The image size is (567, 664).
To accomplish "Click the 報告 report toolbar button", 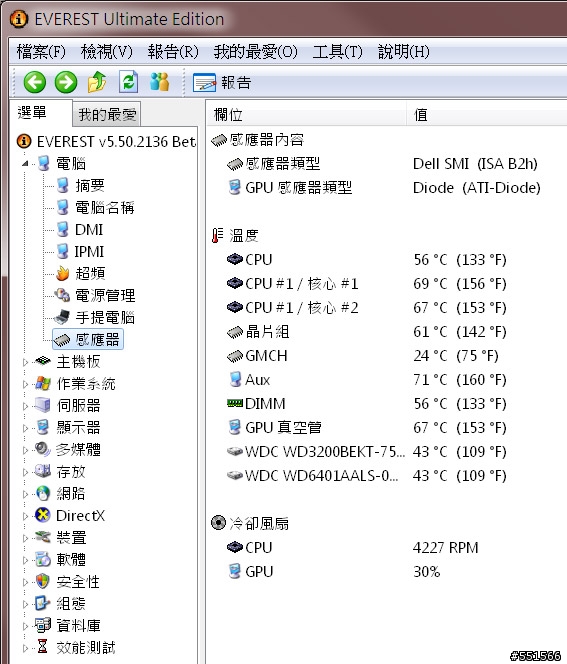I will click(222, 83).
